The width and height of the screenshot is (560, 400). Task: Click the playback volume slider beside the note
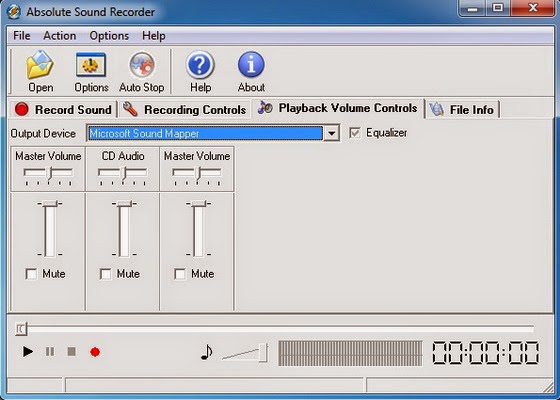tap(245, 352)
